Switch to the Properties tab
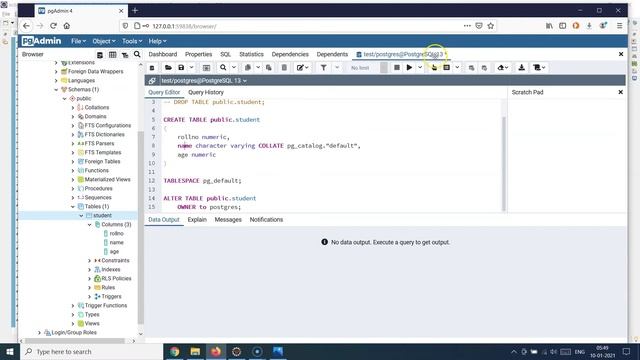This screenshot has width=640, height=360. coord(198,54)
